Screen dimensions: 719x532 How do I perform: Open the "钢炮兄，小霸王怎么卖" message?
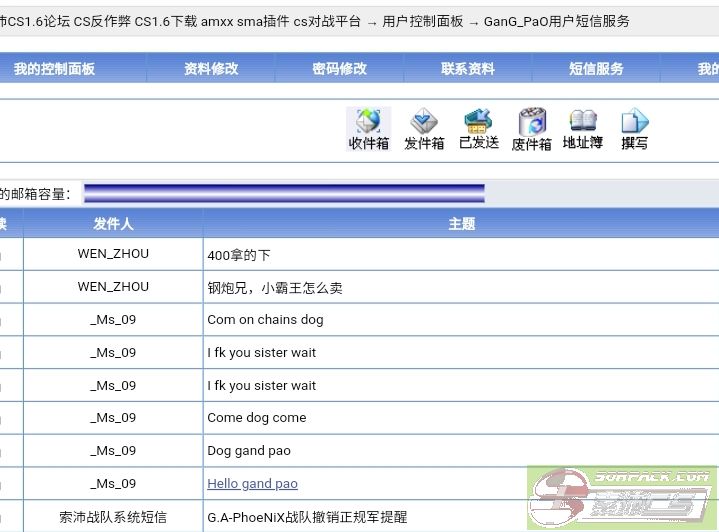pyautogui.click(x=275, y=288)
